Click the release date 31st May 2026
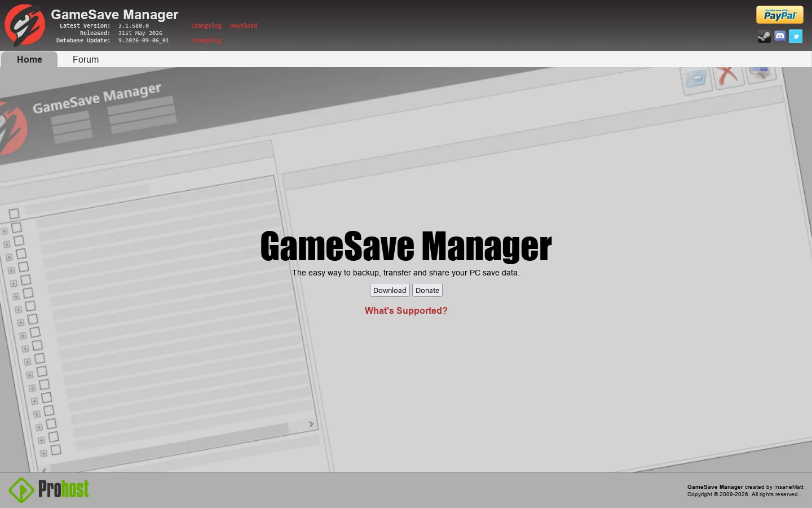This screenshot has width=812, height=508. 140,33
